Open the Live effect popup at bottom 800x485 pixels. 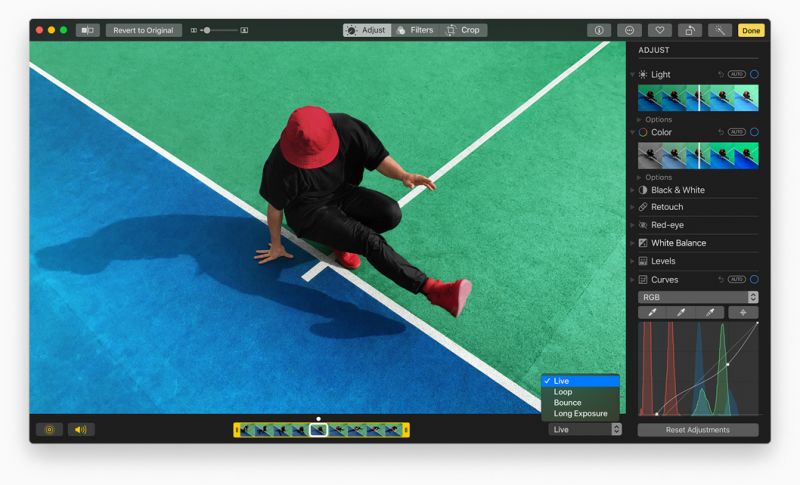click(585, 429)
